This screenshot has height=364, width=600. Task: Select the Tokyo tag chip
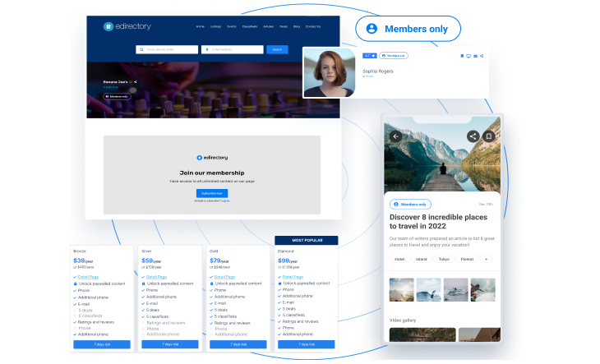pos(444,259)
